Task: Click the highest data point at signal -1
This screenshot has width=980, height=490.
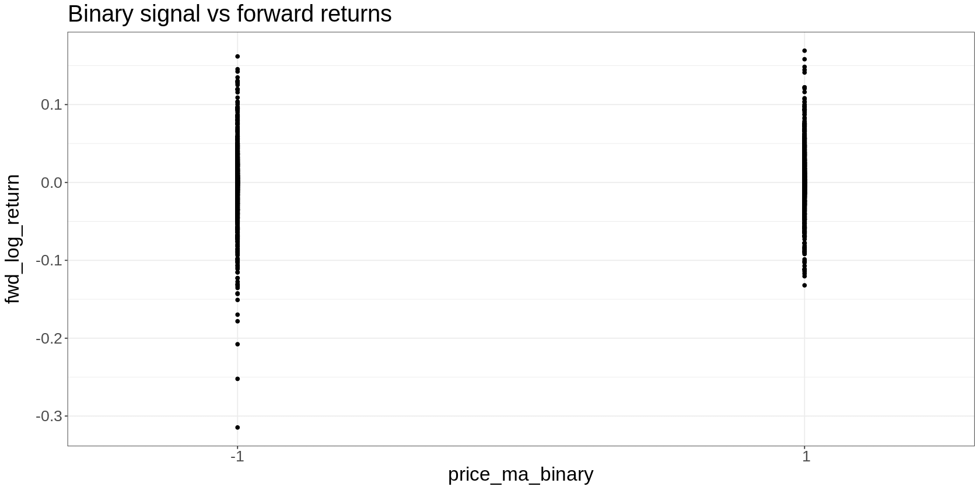Action: tap(237, 57)
